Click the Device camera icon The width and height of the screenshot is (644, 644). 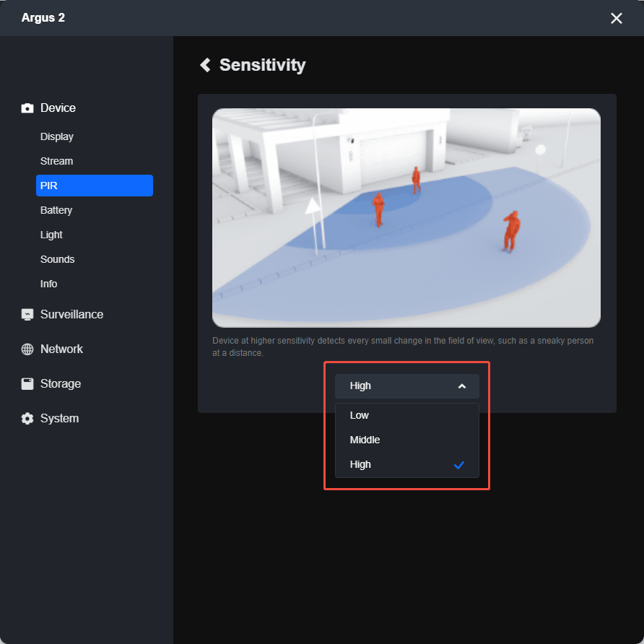[x=27, y=108]
